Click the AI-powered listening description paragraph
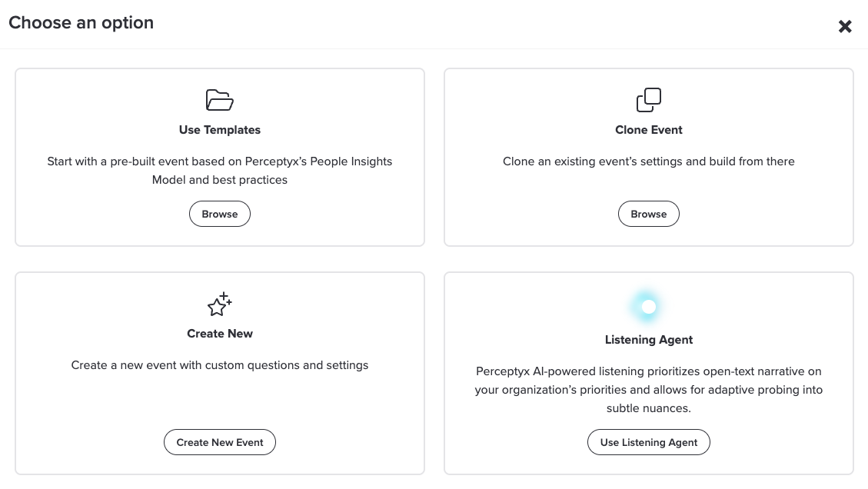 649,390
